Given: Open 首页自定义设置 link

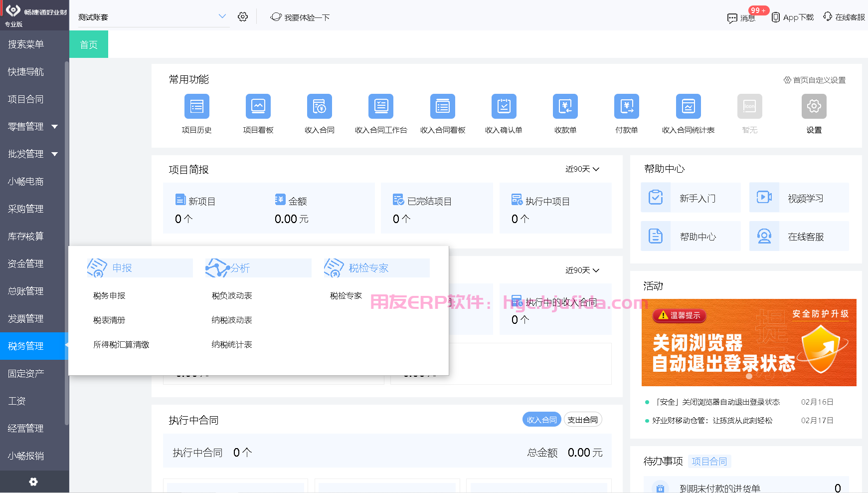Looking at the screenshot, I should point(815,80).
